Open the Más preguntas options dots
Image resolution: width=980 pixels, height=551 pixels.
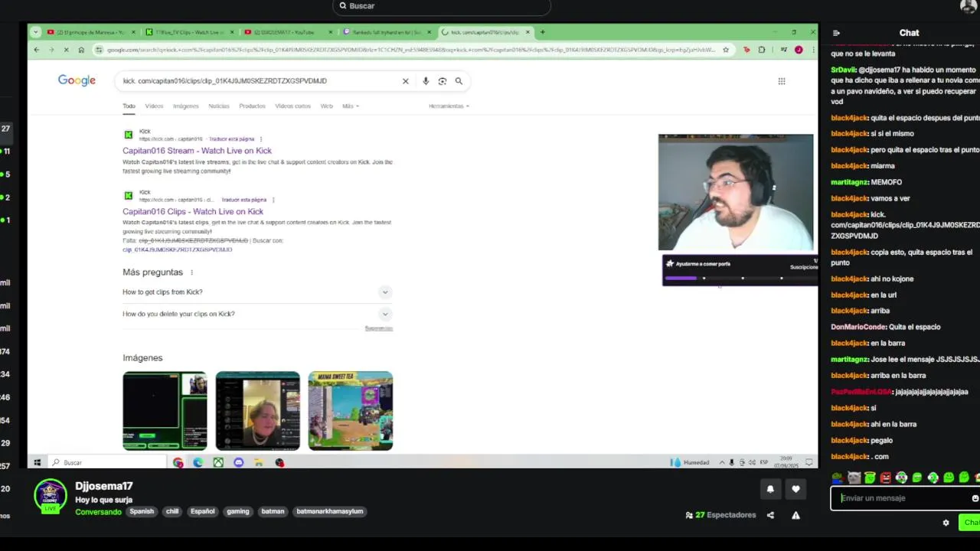[191, 272]
